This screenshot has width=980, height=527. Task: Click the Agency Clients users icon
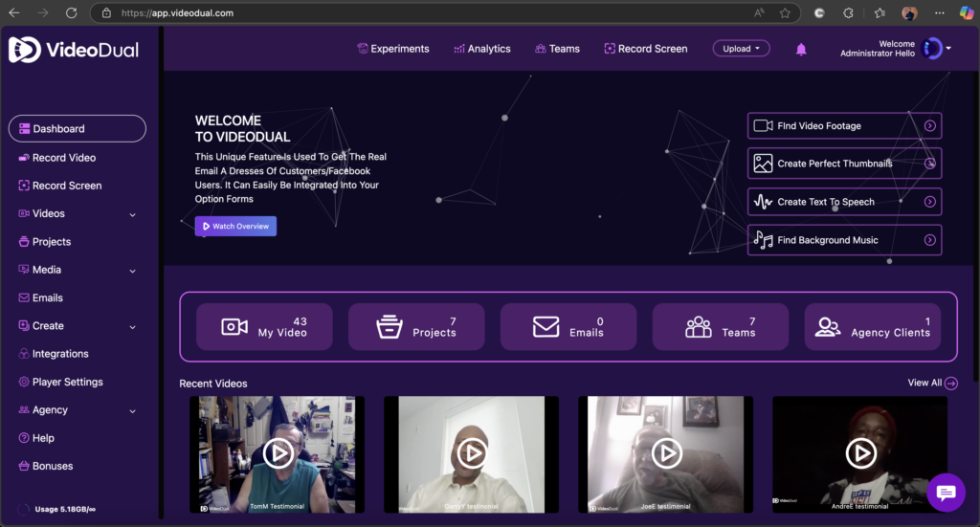tap(828, 326)
